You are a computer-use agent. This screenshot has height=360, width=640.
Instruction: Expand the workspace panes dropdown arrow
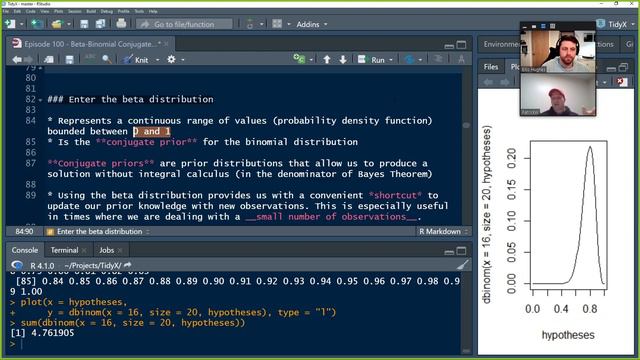[289, 24]
